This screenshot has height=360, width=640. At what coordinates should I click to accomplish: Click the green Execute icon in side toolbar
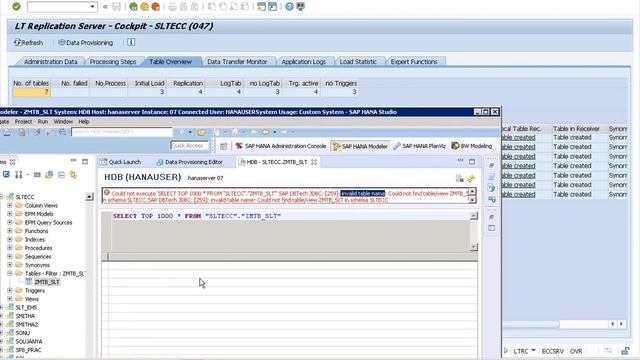point(491,188)
